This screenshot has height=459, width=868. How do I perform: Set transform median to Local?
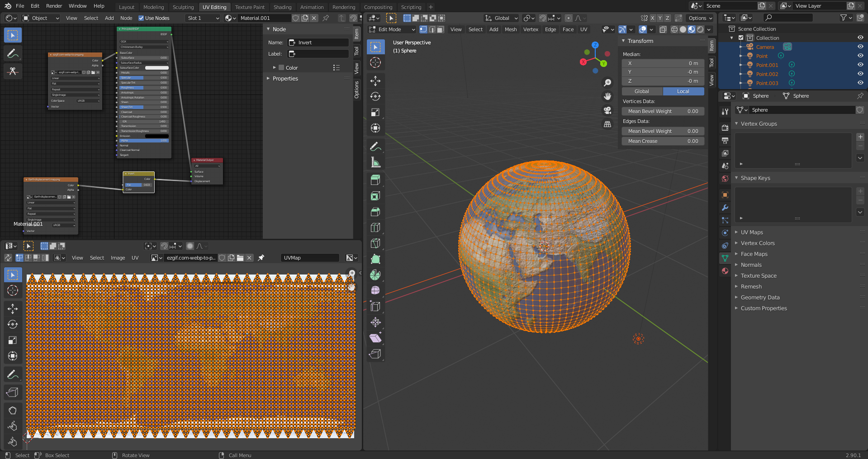click(683, 91)
